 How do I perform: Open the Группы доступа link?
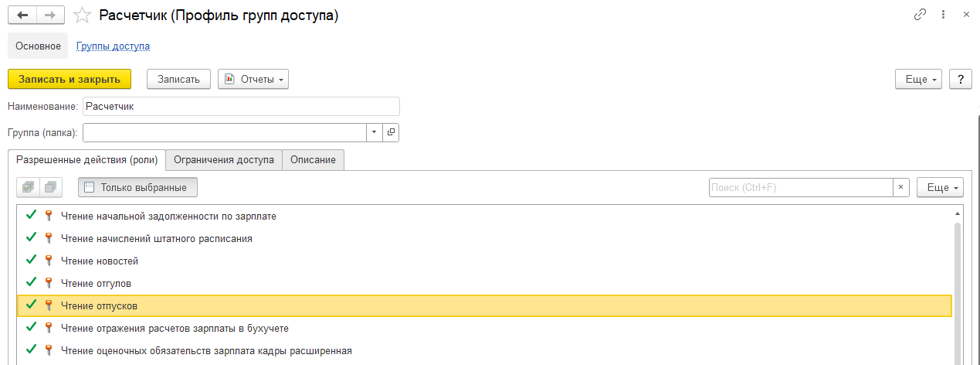(113, 46)
